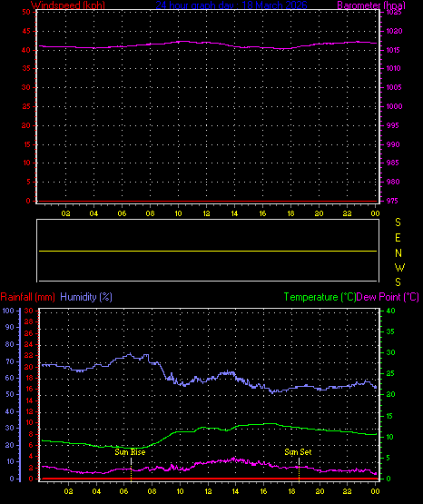
Task: Click temperature axis value '15' in green
Action: tap(389, 416)
